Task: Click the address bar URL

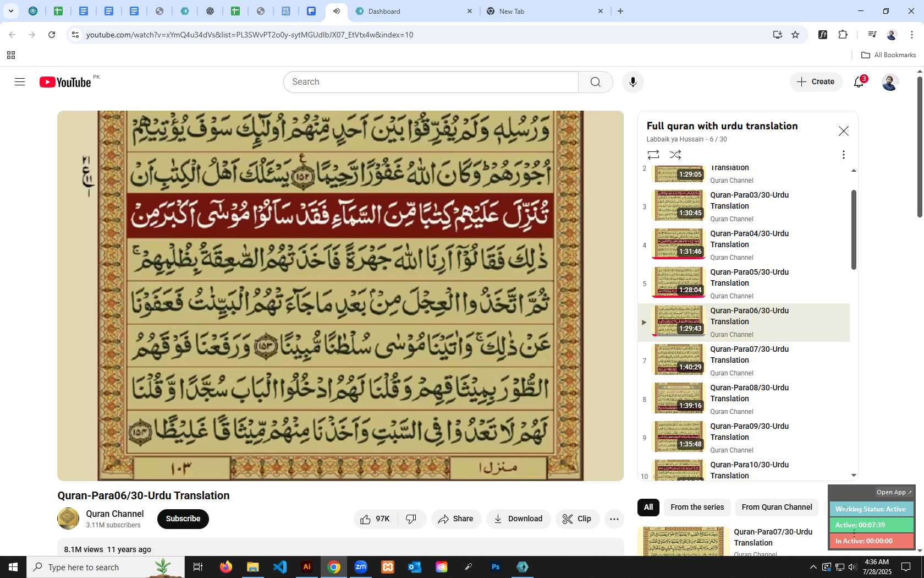Action: tap(250, 35)
